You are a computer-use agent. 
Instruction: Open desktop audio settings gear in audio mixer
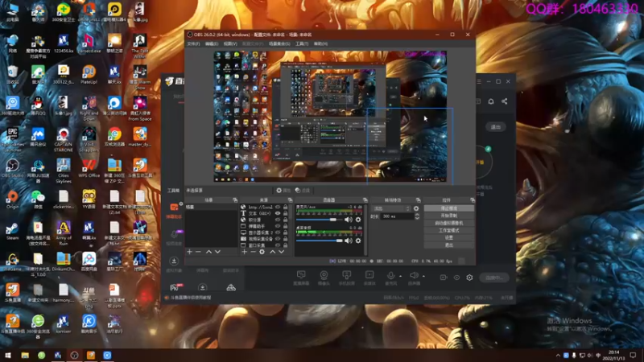pos(358,241)
